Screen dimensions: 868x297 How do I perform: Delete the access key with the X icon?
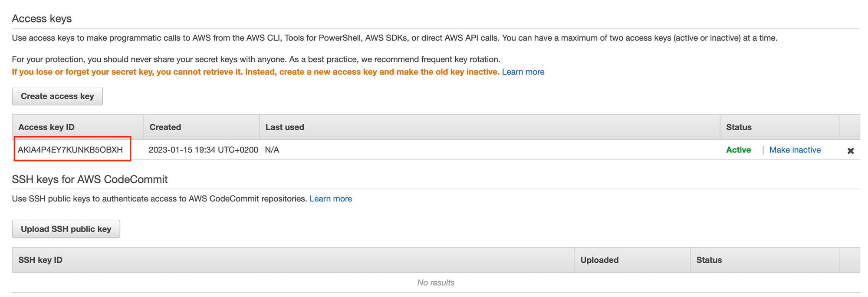[x=850, y=151]
